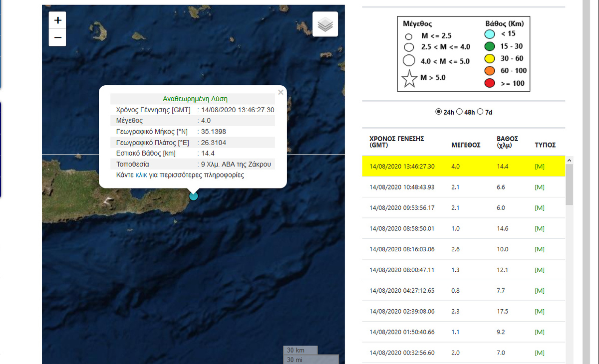Select the 09:53:56.17 earthquake entry
This screenshot has height=364, width=599.
tap(402, 208)
